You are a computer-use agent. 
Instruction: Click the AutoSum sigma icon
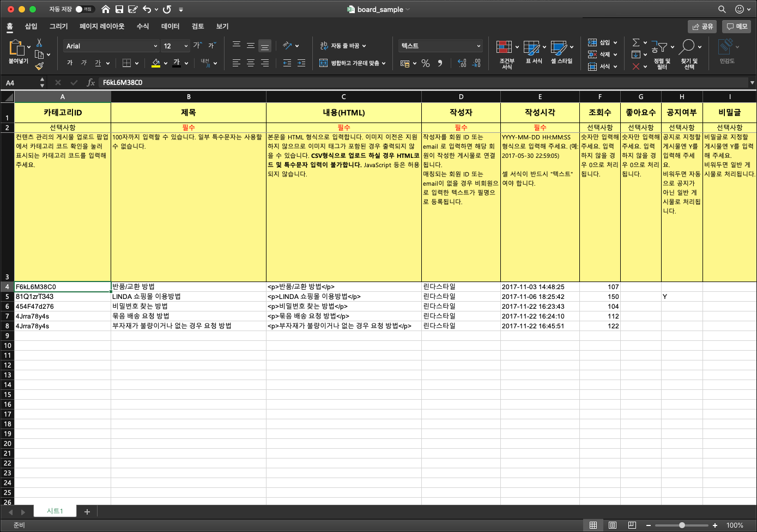click(x=635, y=42)
